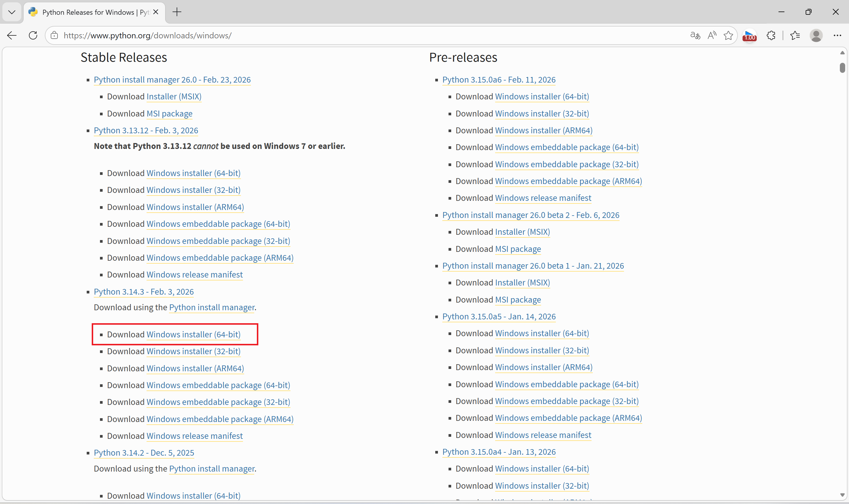Download MSI package for install manager beta 1
This screenshot has width=849, height=504.
tap(518, 300)
